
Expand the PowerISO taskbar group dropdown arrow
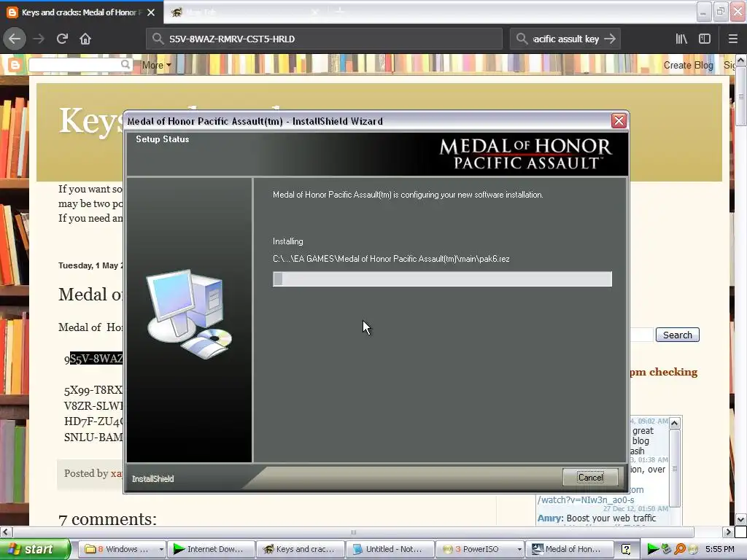click(519, 549)
